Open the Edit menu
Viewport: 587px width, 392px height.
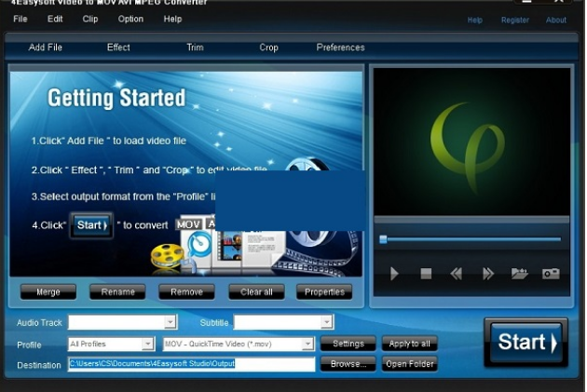55,19
